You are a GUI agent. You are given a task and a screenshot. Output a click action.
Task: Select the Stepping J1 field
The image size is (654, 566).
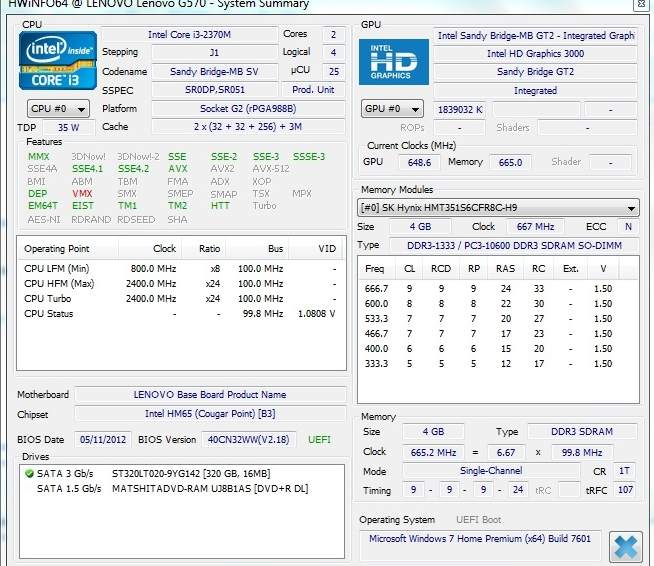click(214, 53)
